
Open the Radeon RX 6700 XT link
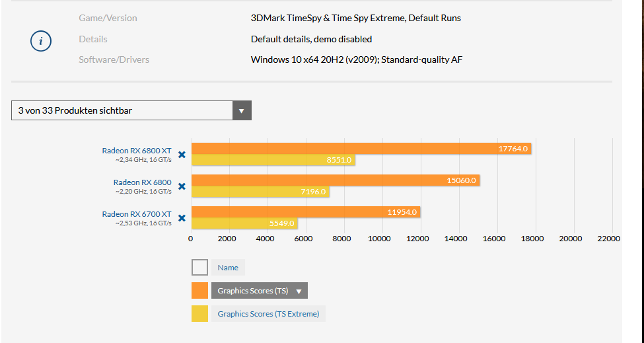click(137, 214)
